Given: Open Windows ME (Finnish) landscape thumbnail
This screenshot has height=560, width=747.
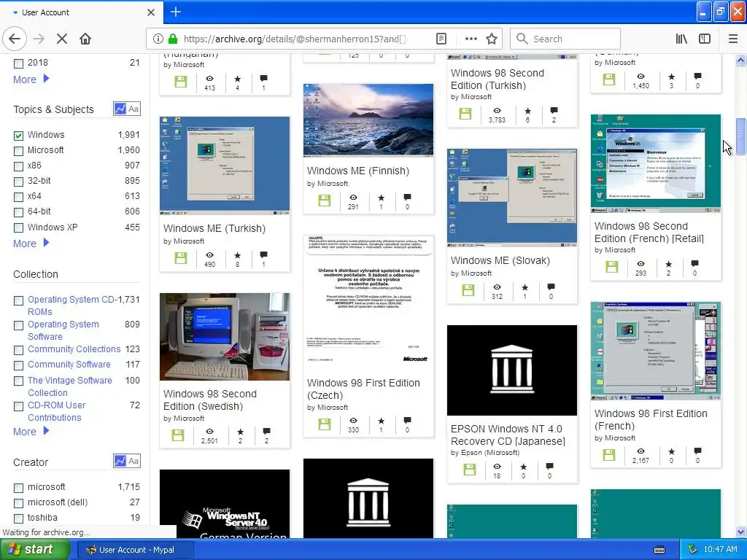Looking at the screenshot, I should click(x=368, y=120).
